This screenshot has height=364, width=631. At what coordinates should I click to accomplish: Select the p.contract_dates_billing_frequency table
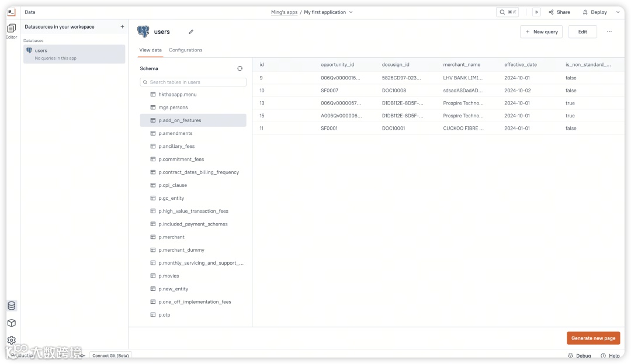point(193,172)
